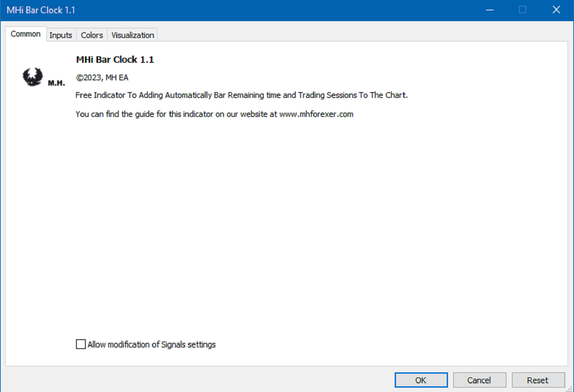This screenshot has height=392, width=574.
Task: Click the MH phoenix logo icon
Action: 33,77
